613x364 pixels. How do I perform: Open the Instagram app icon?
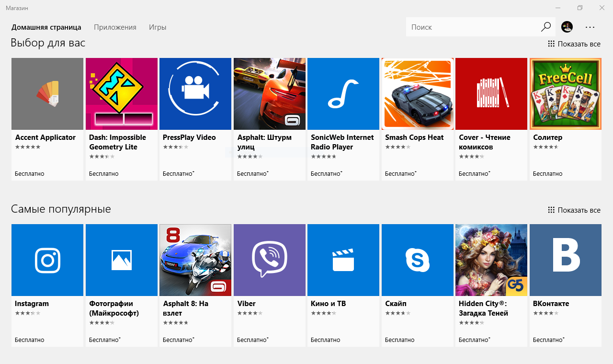[47, 260]
